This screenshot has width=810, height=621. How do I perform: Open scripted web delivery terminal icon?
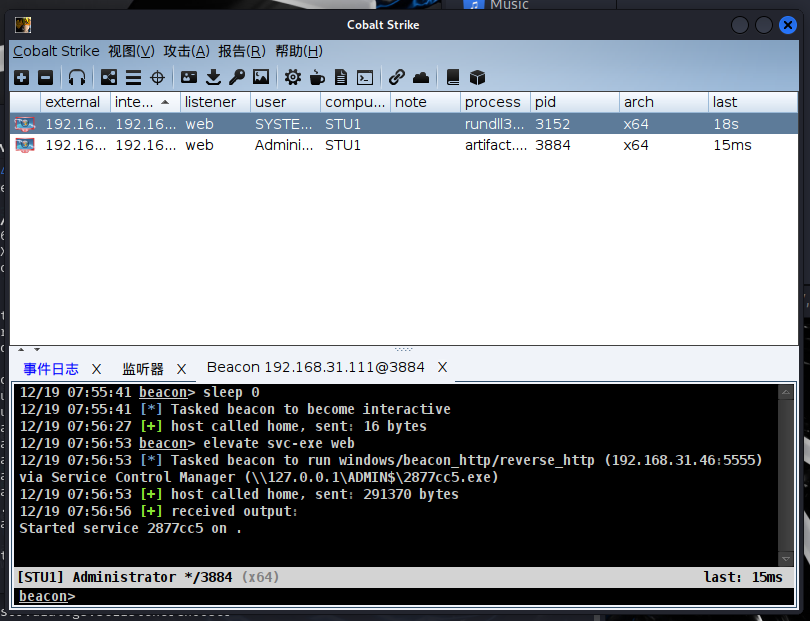coord(365,78)
